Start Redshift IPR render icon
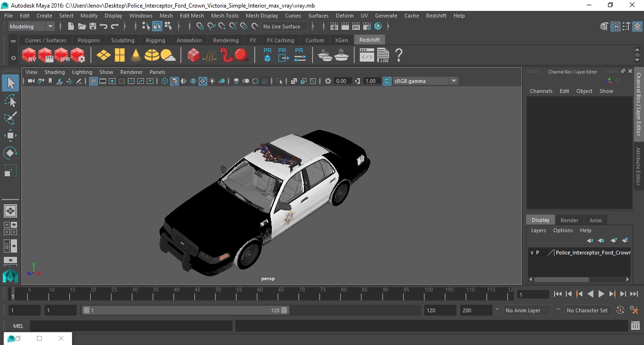The height and width of the screenshot is (345, 644). 62,55
